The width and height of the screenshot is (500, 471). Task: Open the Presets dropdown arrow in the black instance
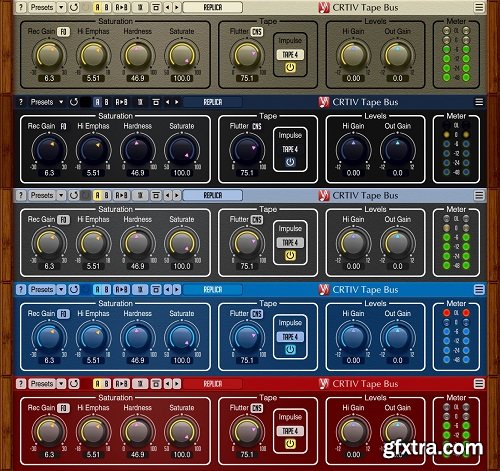[x=61, y=102]
